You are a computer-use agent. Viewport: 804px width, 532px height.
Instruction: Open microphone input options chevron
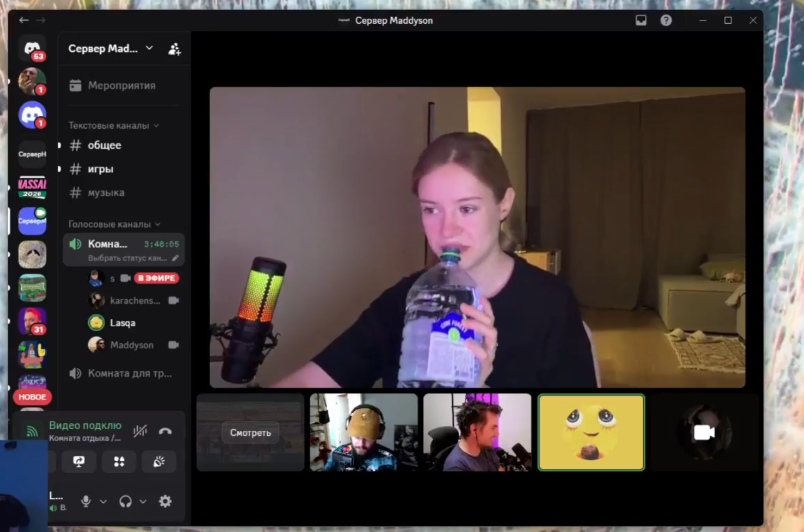click(103, 501)
